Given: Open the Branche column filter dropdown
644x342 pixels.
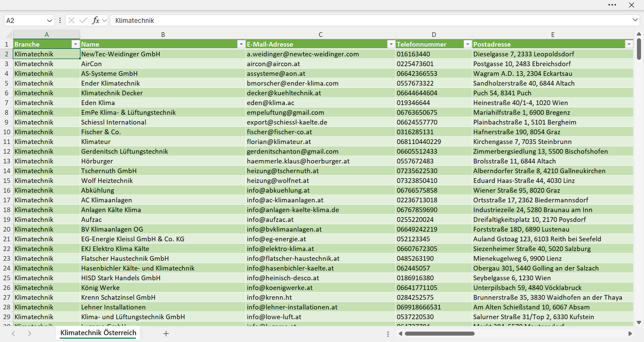Looking at the screenshot, I should pyautogui.click(x=75, y=44).
